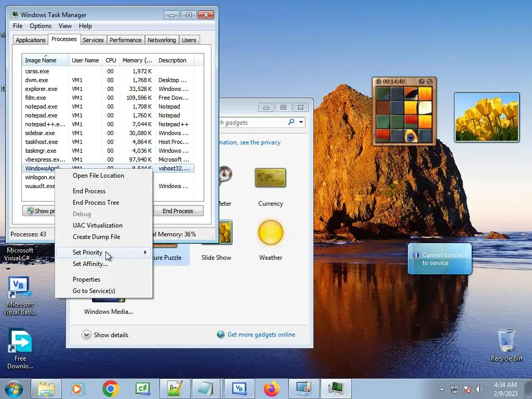This screenshot has height=399, width=532.
Task: Choose Go to Service(s) menu entry
Action: click(103, 291)
